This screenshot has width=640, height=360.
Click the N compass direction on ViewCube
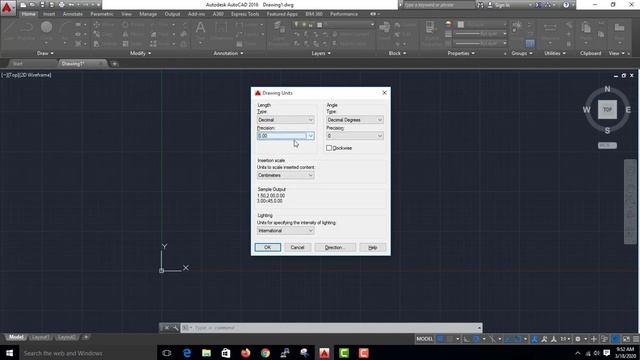(607, 89)
